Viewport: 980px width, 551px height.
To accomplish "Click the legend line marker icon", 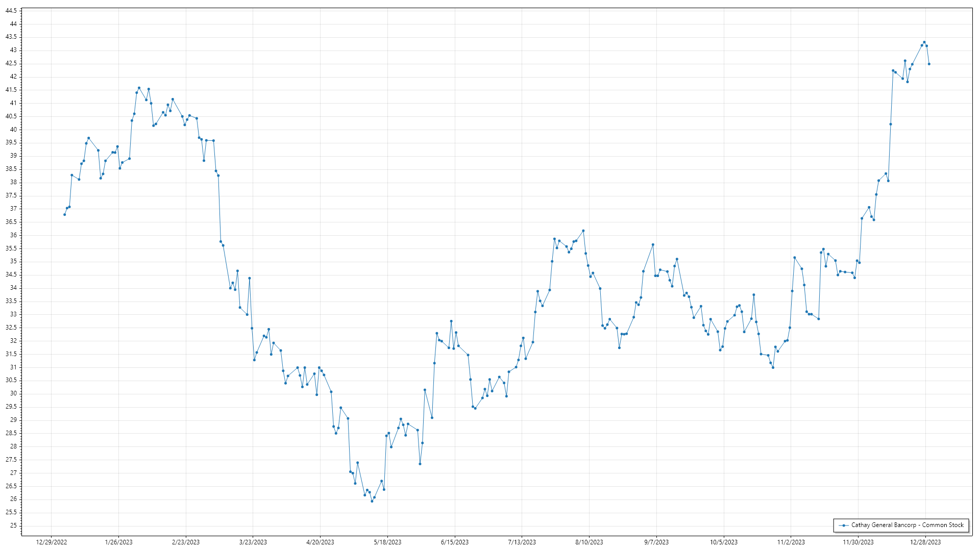I will pos(844,525).
